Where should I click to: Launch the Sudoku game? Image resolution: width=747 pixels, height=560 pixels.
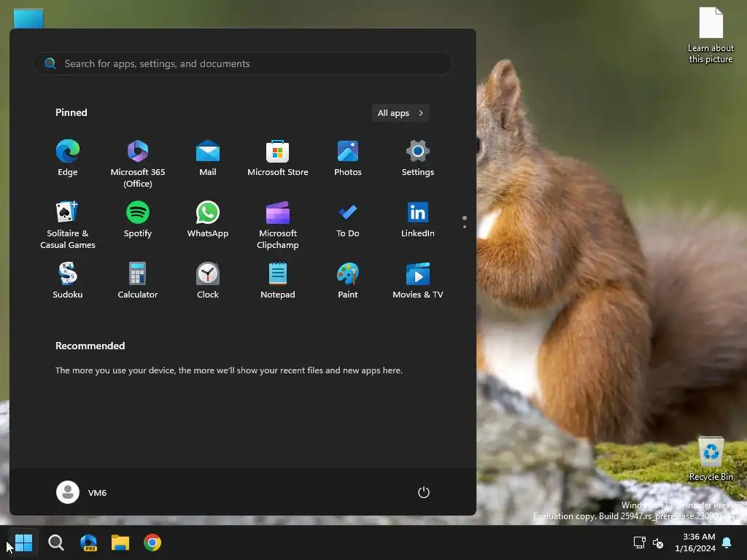68,281
